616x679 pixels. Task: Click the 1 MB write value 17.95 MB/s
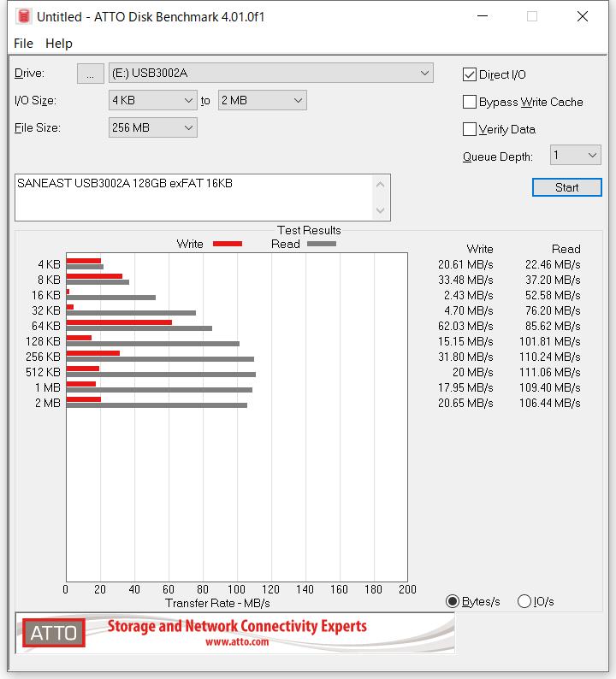coord(465,387)
